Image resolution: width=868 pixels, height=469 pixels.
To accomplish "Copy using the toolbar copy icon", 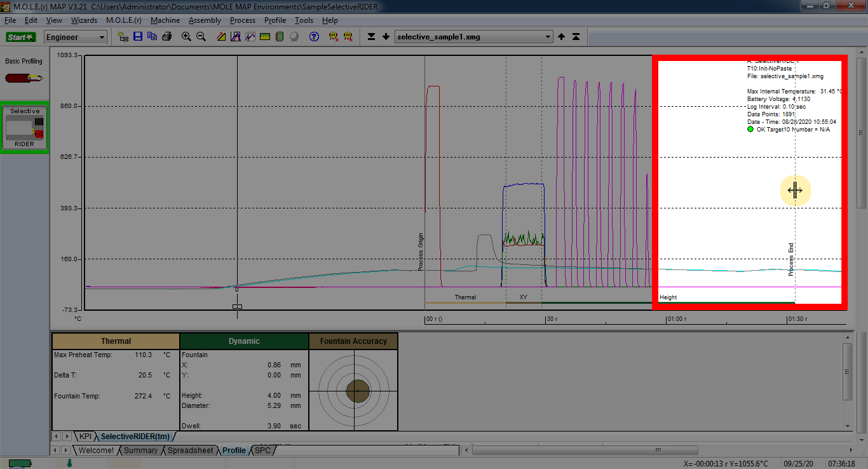I will pyautogui.click(x=153, y=37).
